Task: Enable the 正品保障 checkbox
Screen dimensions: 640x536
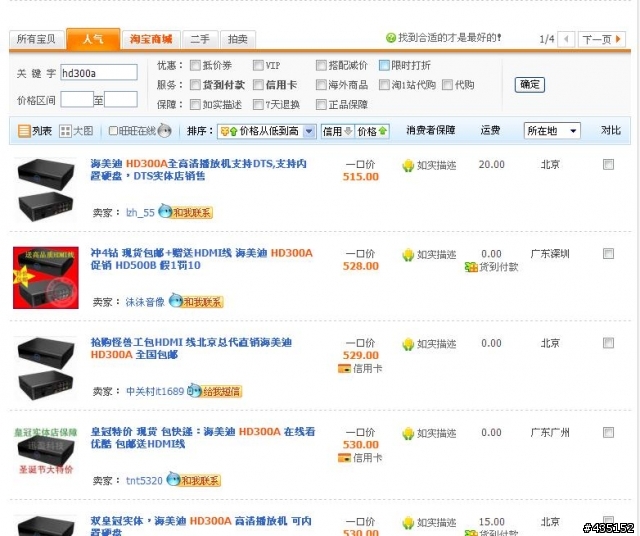Action: [321, 105]
